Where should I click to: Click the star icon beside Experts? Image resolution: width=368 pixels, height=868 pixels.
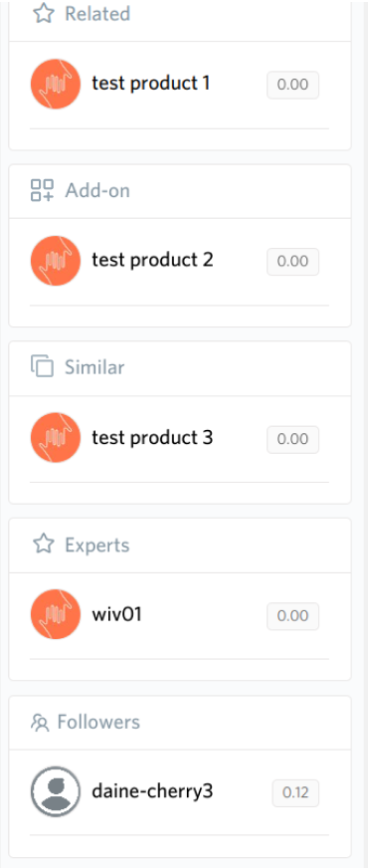click(x=43, y=544)
